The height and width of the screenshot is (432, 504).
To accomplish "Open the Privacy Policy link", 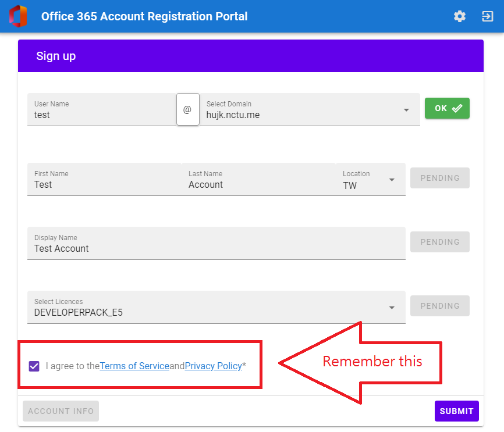I will (213, 366).
